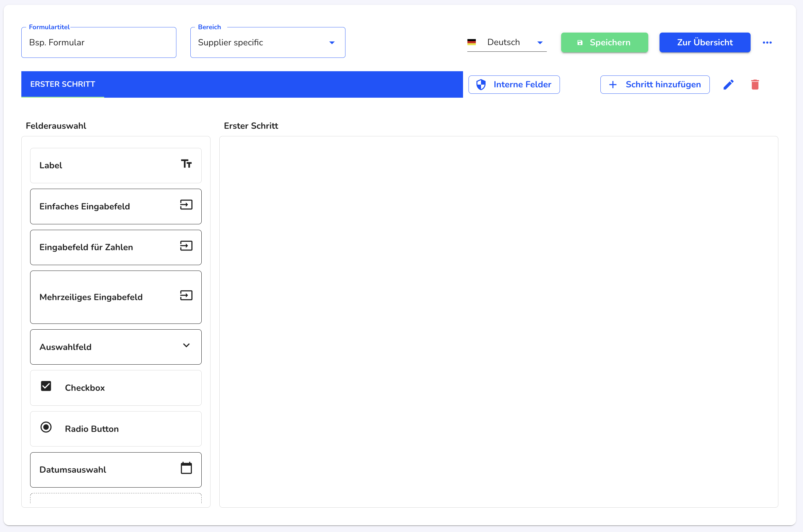Expand the Auswahlfeld chevron
The width and height of the screenshot is (803, 532).
(186, 345)
